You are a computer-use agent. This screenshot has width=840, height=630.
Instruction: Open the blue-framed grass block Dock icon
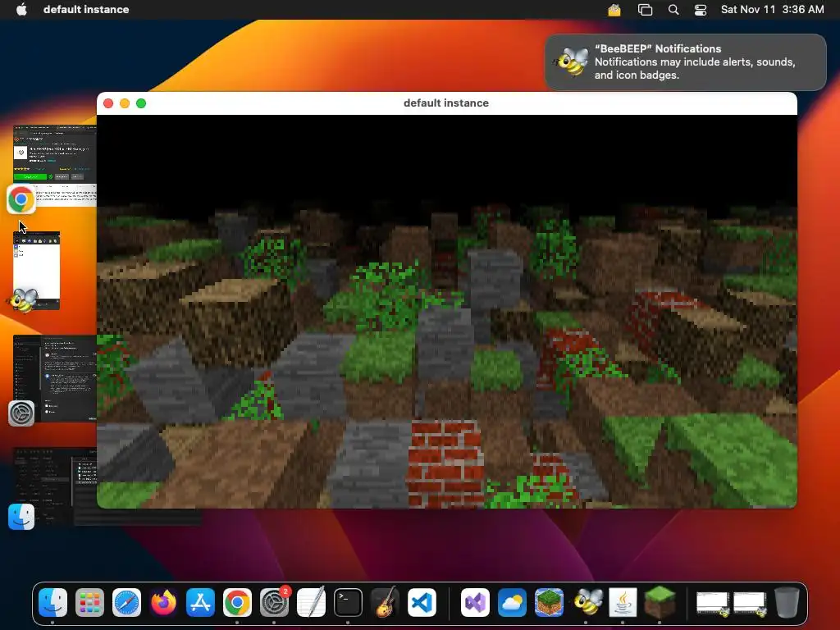coord(549,602)
